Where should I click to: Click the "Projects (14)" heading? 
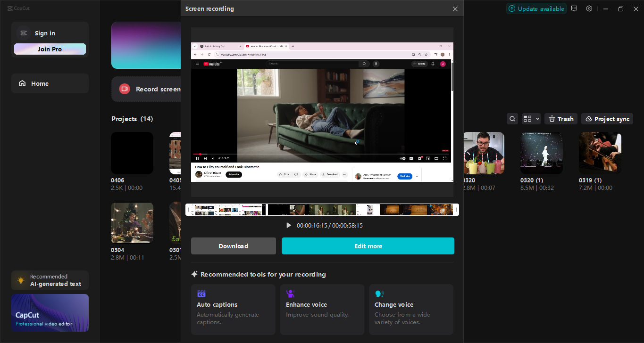tap(132, 119)
